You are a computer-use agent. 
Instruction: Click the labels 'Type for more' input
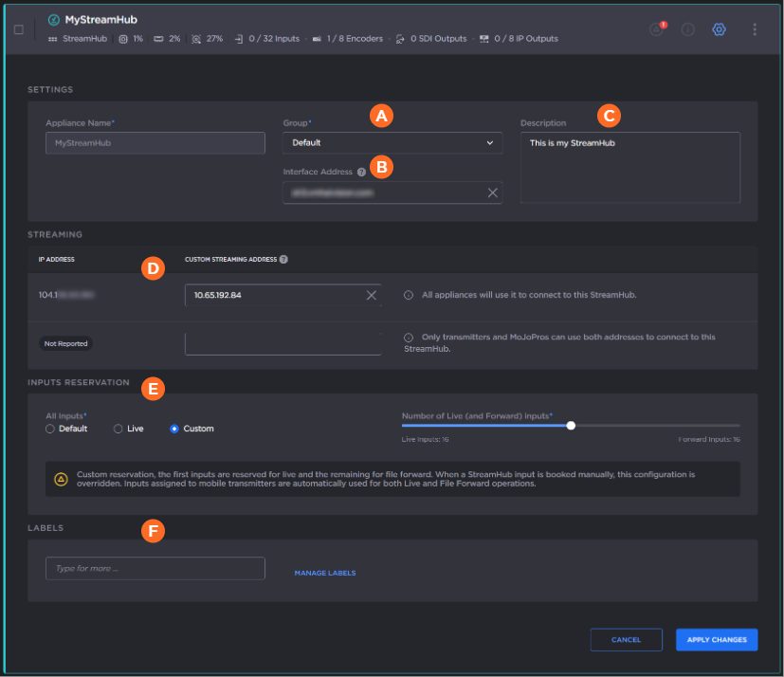coord(155,568)
